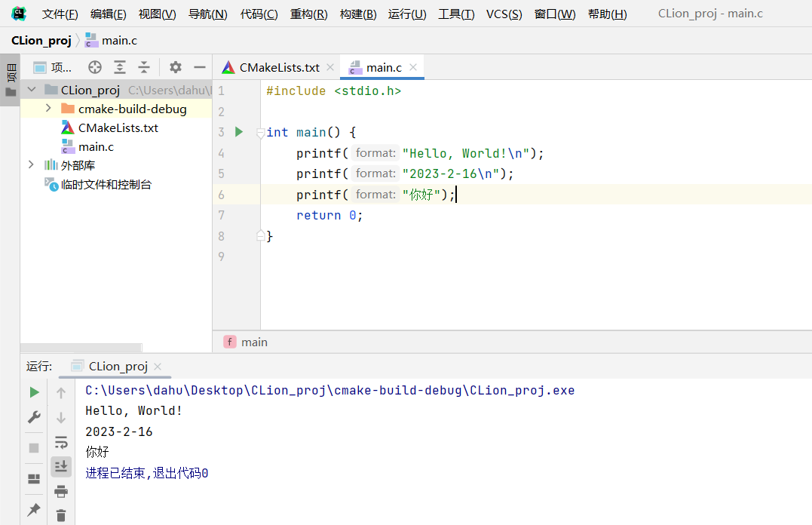This screenshot has height=525, width=812.
Task: Click the locate opened file target icon
Action: coord(95,67)
